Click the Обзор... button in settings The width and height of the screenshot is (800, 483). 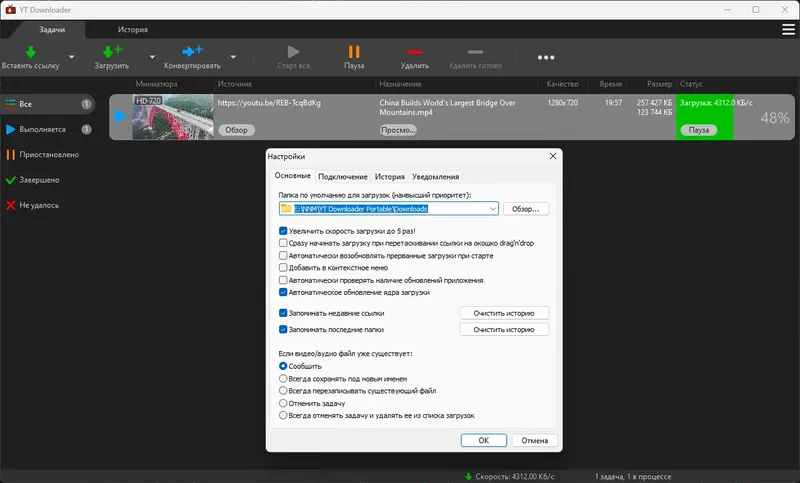pos(526,209)
